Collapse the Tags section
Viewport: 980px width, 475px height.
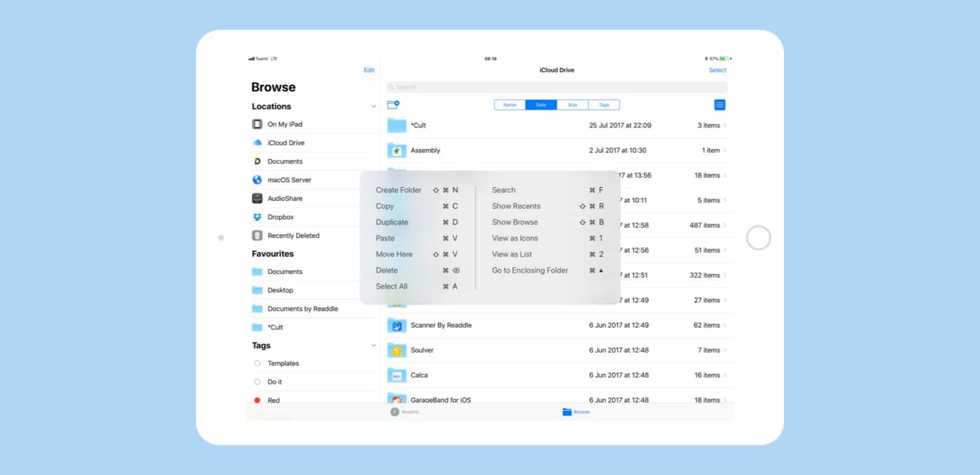(x=373, y=345)
